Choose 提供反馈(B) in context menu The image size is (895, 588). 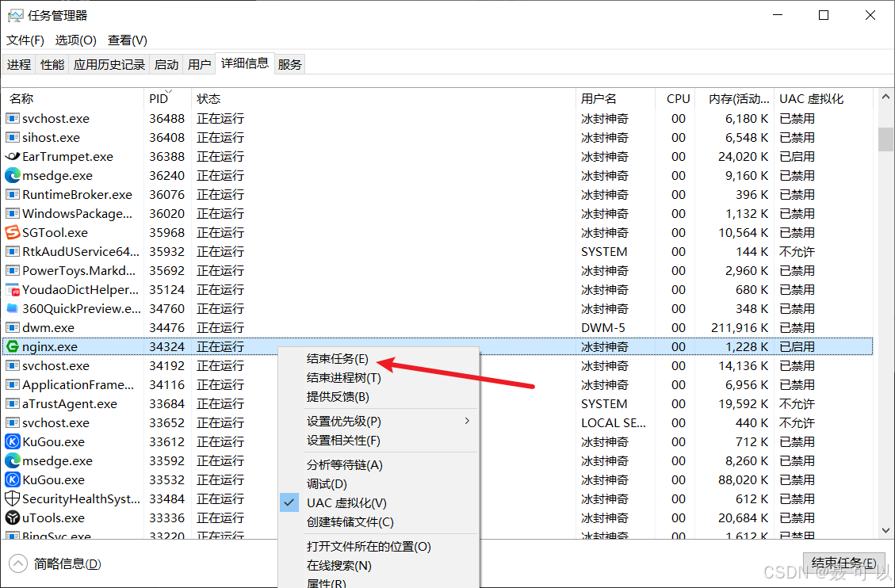point(378,396)
